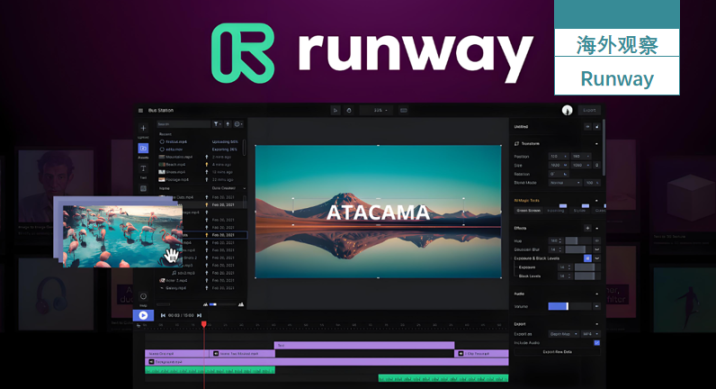Click the Export button at top right

click(590, 110)
